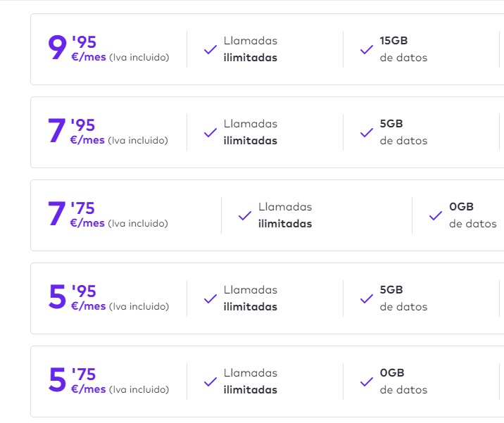Click the 15GB de datos text
This screenshot has width=504, height=423.
click(x=403, y=49)
